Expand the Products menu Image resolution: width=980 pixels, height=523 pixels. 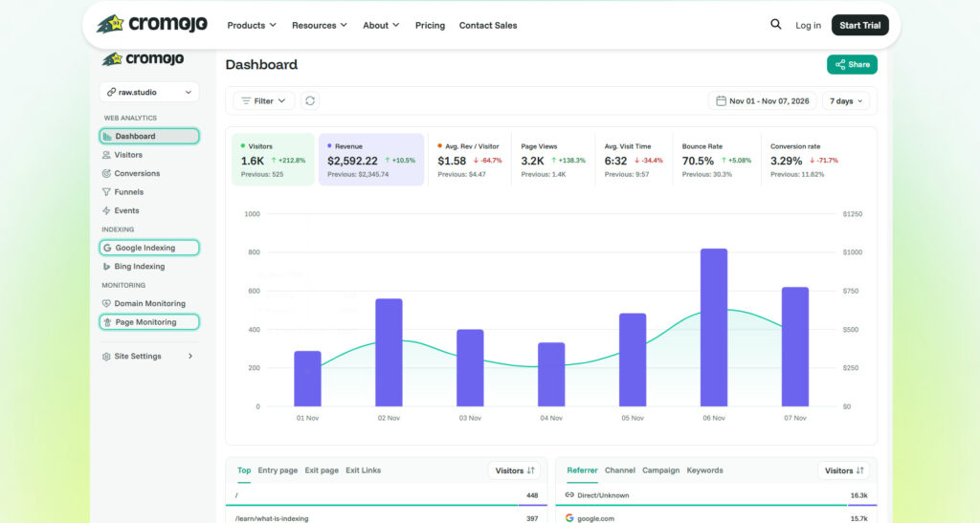252,25
